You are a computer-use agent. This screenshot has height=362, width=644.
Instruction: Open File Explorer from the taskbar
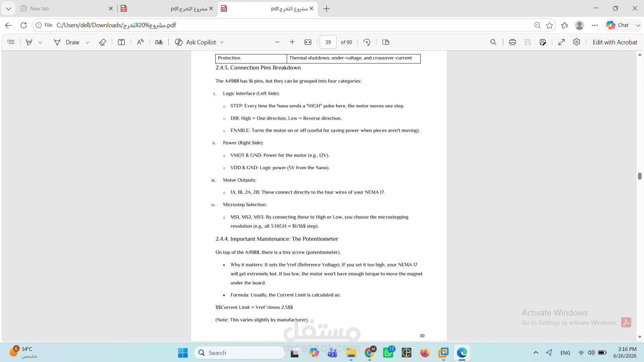click(351, 353)
